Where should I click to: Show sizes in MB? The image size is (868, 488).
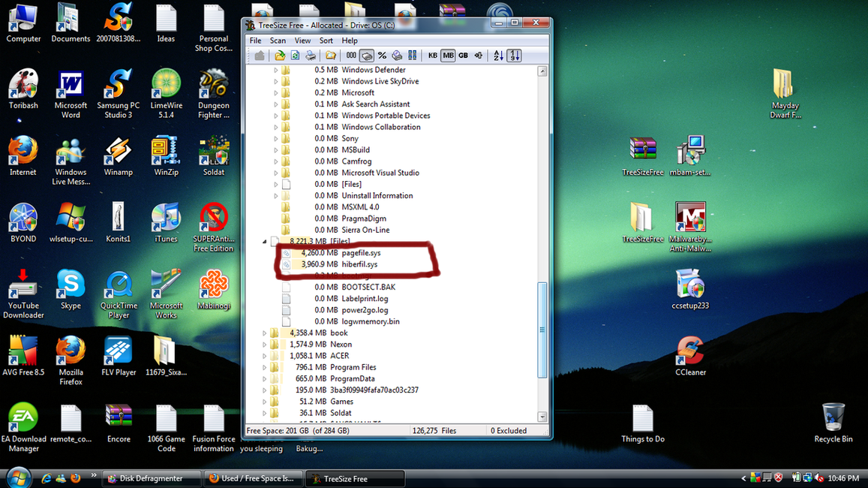448,56
